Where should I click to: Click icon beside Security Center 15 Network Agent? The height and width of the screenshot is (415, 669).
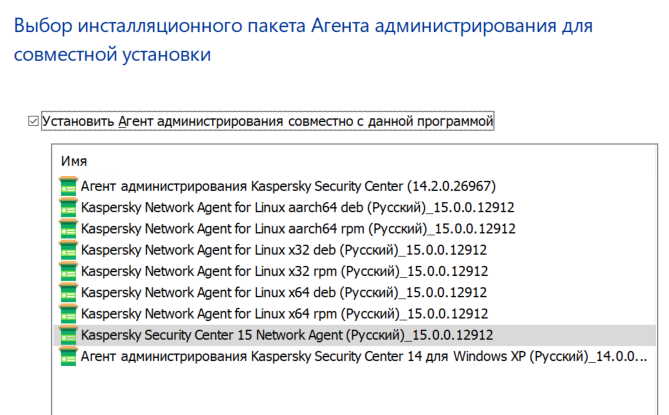tap(68, 335)
